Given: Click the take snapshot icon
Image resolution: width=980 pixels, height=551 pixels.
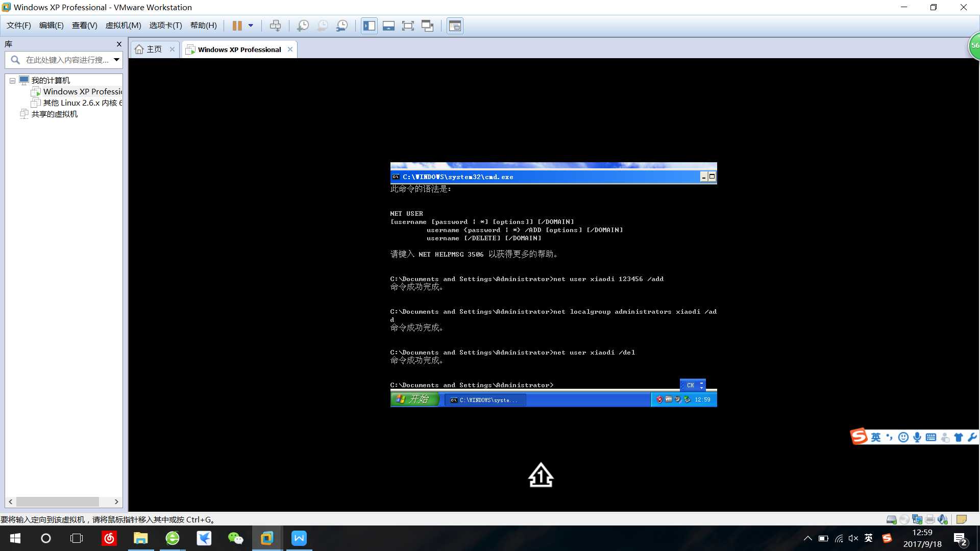Looking at the screenshot, I should pos(303,26).
